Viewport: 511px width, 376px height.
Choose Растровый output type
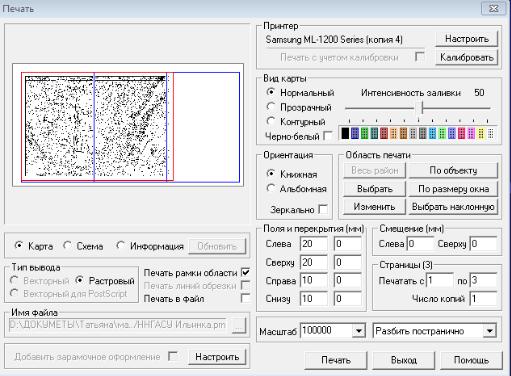[x=79, y=280]
